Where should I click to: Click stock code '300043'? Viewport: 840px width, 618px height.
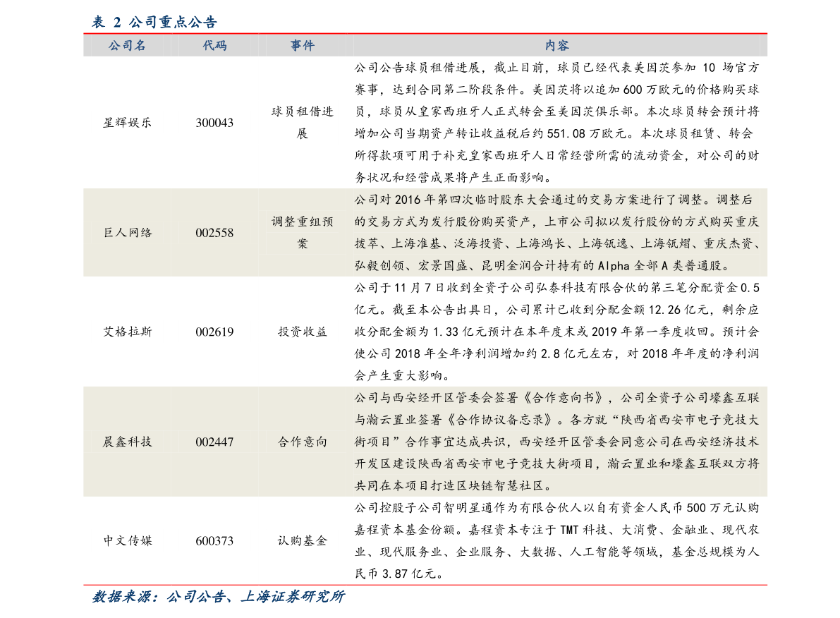(x=215, y=123)
